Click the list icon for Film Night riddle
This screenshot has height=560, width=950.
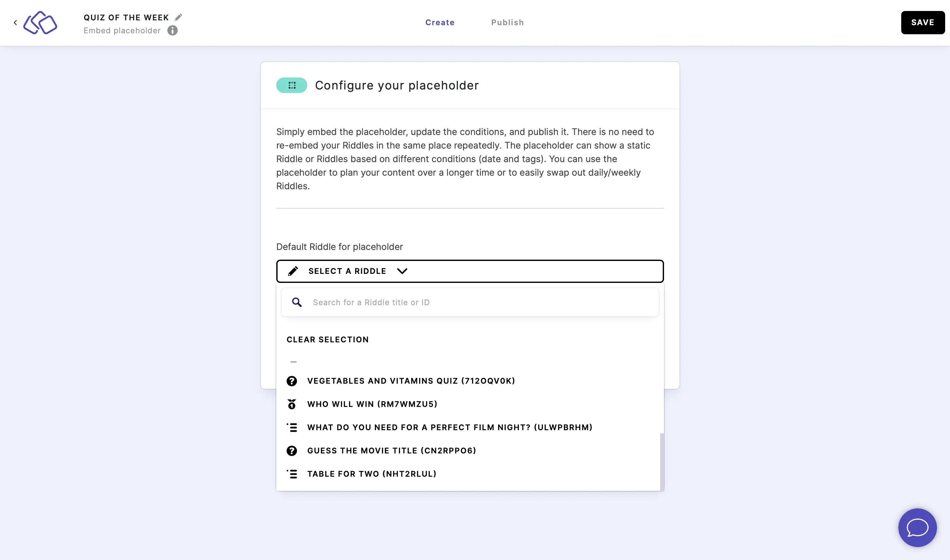point(292,427)
